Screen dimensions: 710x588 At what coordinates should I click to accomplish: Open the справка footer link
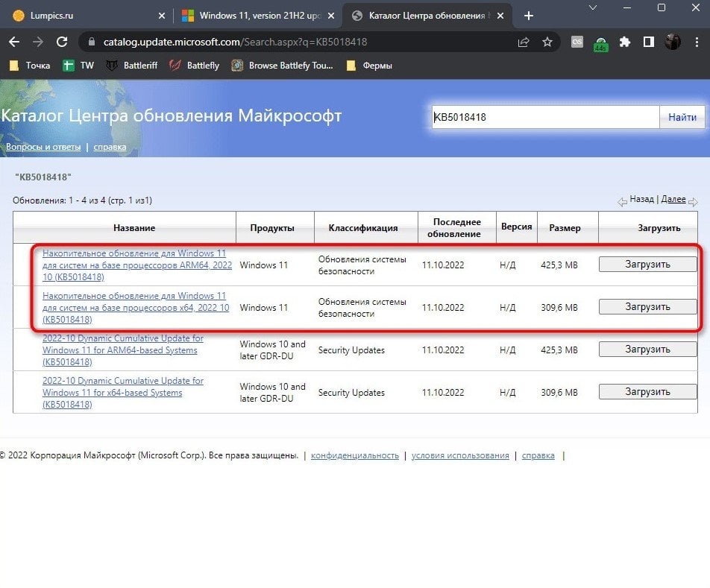pyautogui.click(x=538, y=455)
